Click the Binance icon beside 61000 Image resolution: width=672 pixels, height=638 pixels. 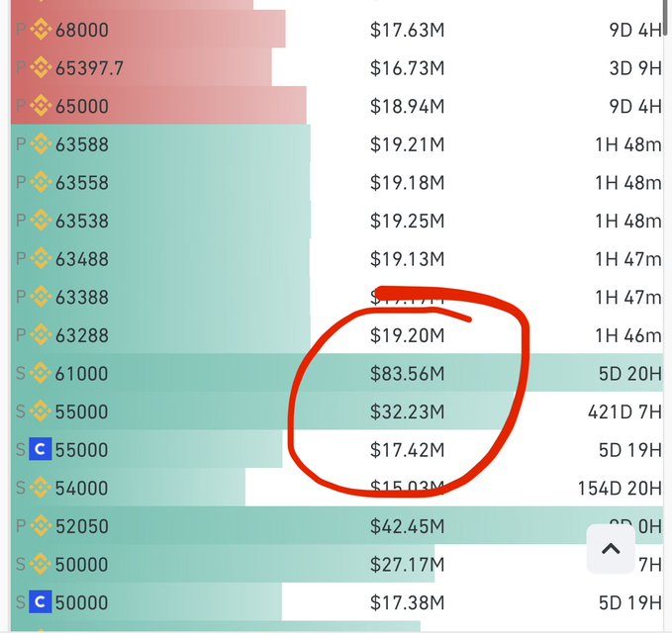click(41, 373)
